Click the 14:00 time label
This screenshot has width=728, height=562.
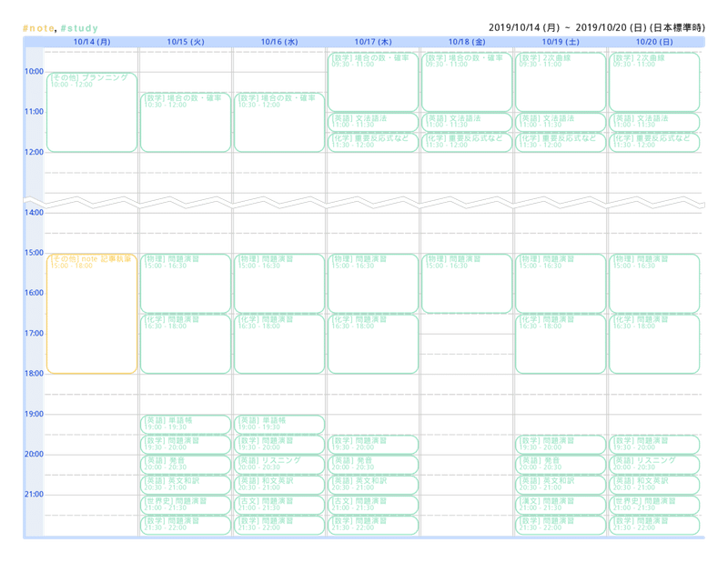coord(34,213)
